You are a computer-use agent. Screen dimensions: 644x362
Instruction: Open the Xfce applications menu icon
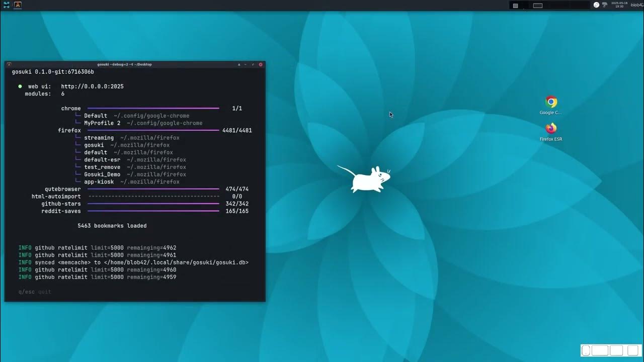pos(7,5)
